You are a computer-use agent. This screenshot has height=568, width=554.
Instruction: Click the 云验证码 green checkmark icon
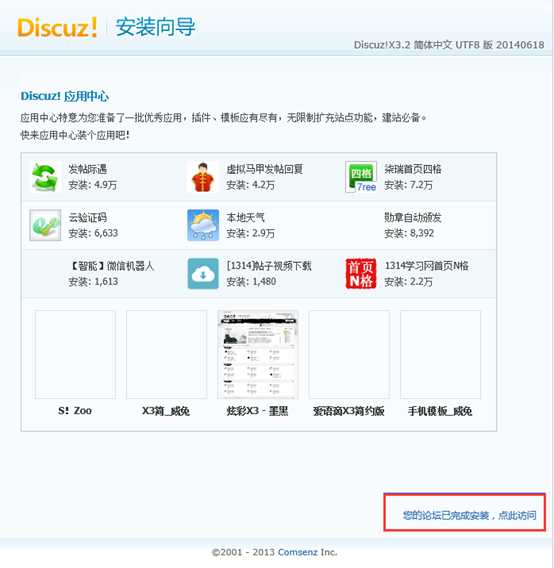tap(45, 225)
